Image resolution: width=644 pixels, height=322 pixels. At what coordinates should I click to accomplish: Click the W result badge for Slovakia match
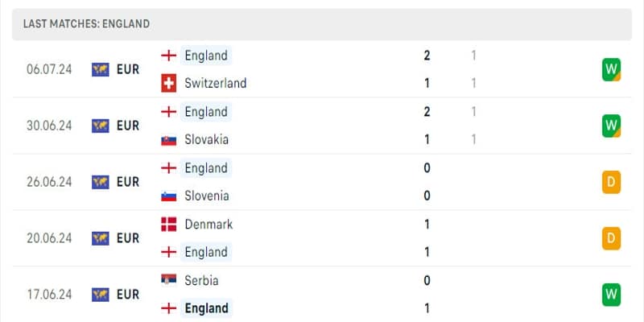[x=611, y=126]
